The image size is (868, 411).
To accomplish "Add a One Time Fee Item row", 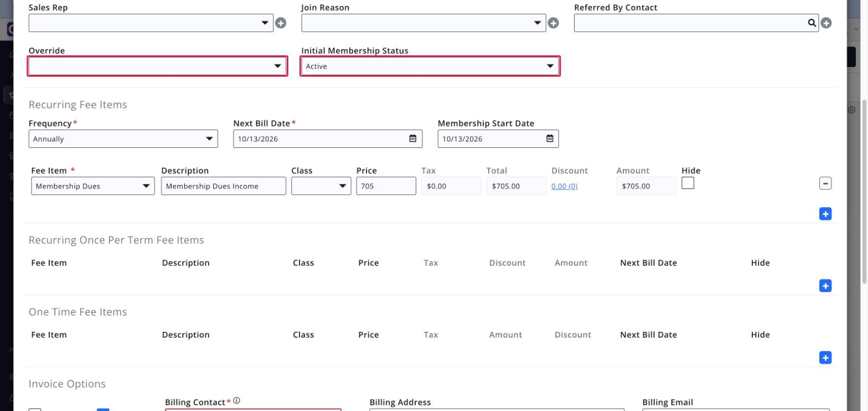I will tap(825, 358).
